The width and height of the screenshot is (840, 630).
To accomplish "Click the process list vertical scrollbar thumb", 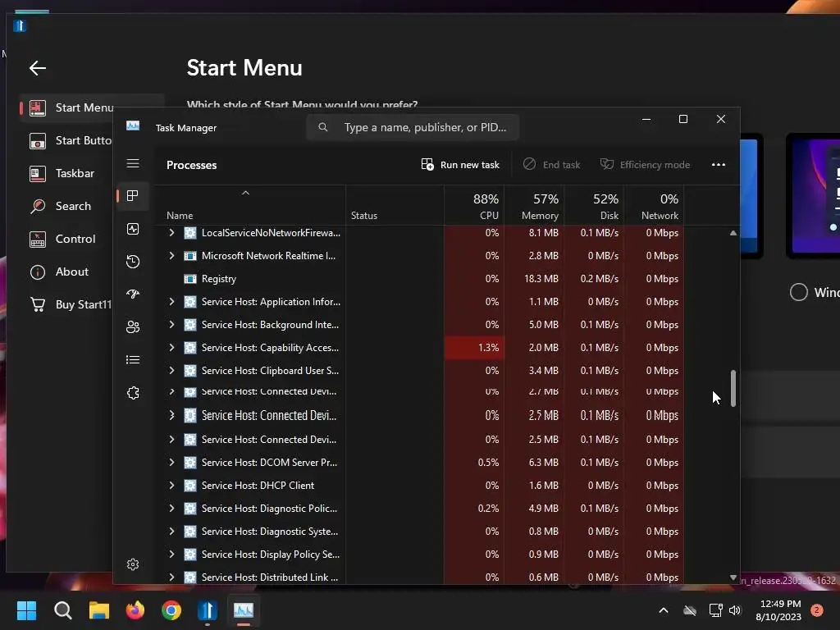I will coord(733,388).
